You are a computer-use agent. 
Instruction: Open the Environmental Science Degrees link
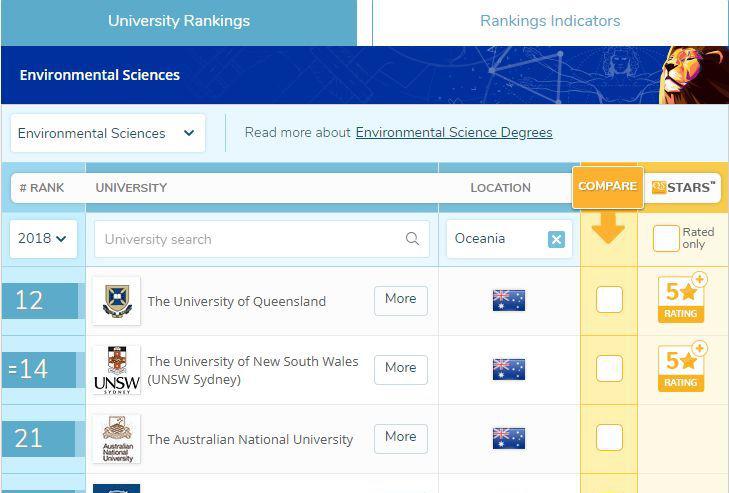pos(454,132)
